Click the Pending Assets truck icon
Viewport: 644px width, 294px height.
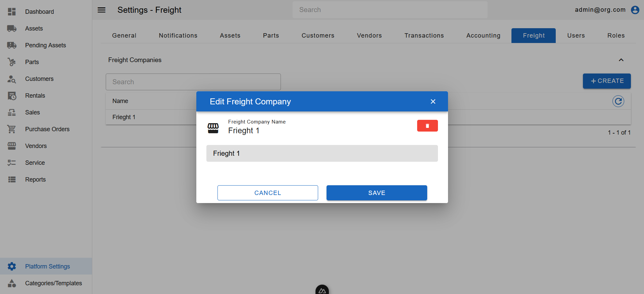[12, 45]
